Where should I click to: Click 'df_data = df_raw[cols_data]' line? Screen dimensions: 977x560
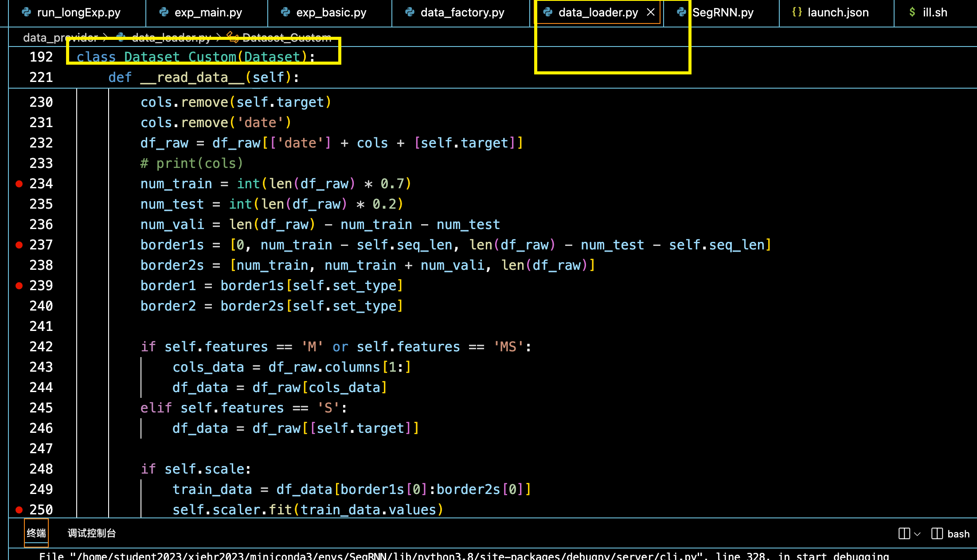280,388
